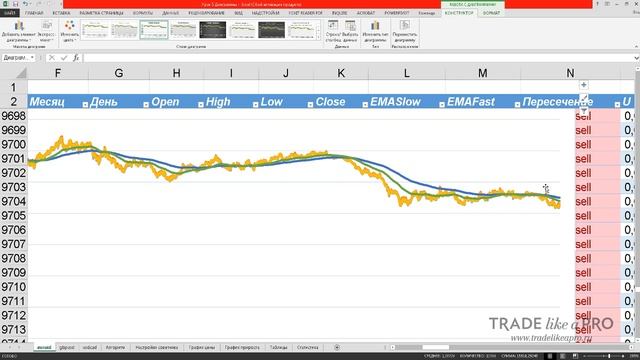
Task: Open Chart Filters funnel button
Action: (x=584, y=111)
